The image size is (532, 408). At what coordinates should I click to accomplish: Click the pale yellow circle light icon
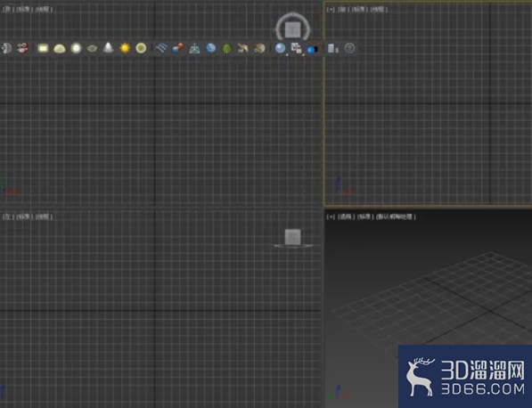click(x=141, y=48)
